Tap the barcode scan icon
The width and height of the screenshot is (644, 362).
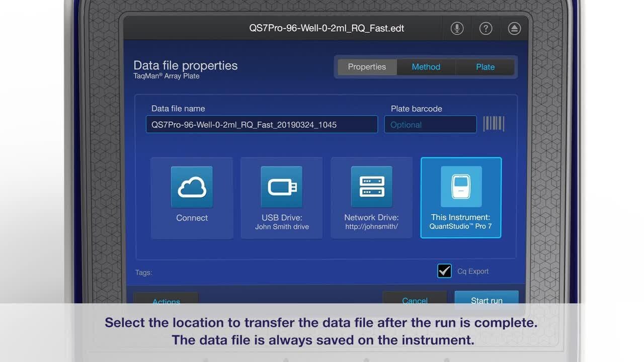point(494,124)
